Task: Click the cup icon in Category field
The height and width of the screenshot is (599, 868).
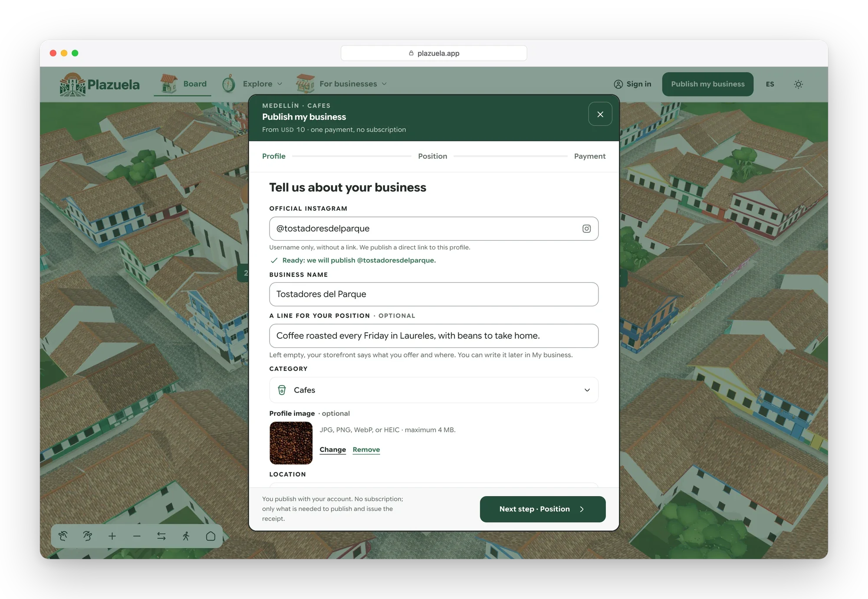Action: pyautogui.click(x=282, y=390)
